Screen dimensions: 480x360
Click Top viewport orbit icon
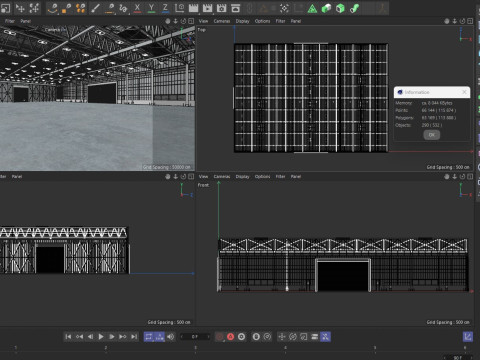[462, 21]
